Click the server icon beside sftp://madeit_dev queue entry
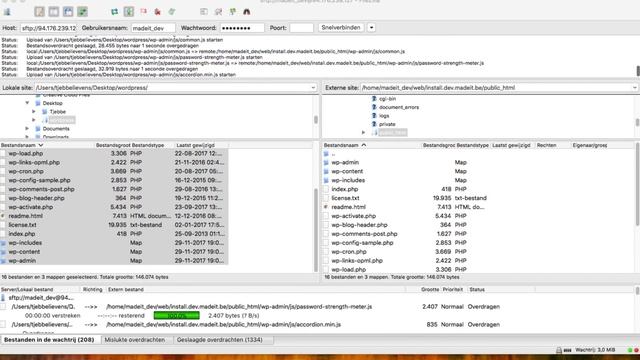This screenshot has width=640, height=360. click(3, 298)
